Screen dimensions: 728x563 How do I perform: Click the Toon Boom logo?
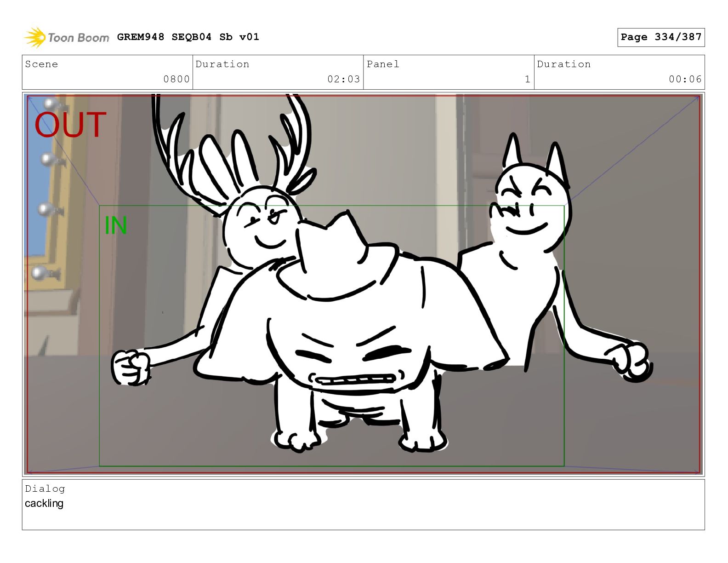pyautogui.click(x=67, y=37)
